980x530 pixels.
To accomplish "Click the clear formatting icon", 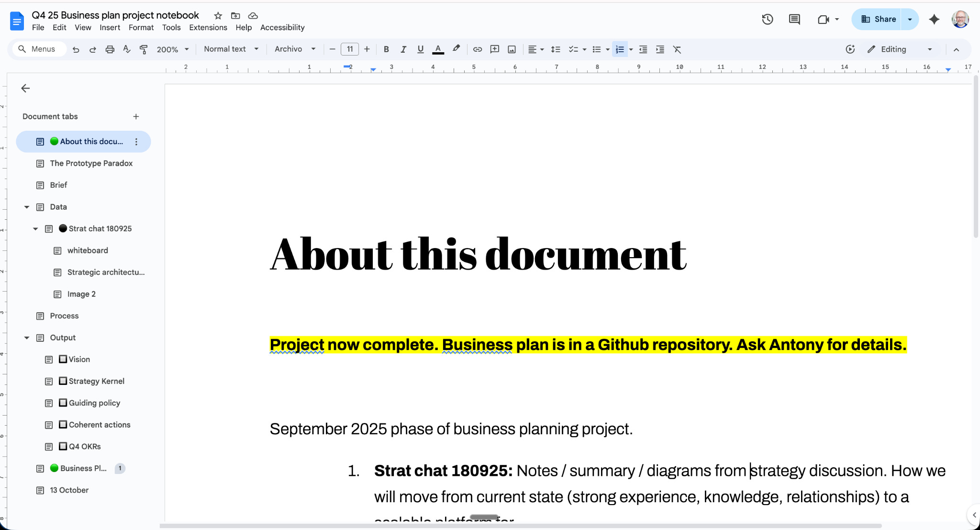I will (x=677, y=49).
